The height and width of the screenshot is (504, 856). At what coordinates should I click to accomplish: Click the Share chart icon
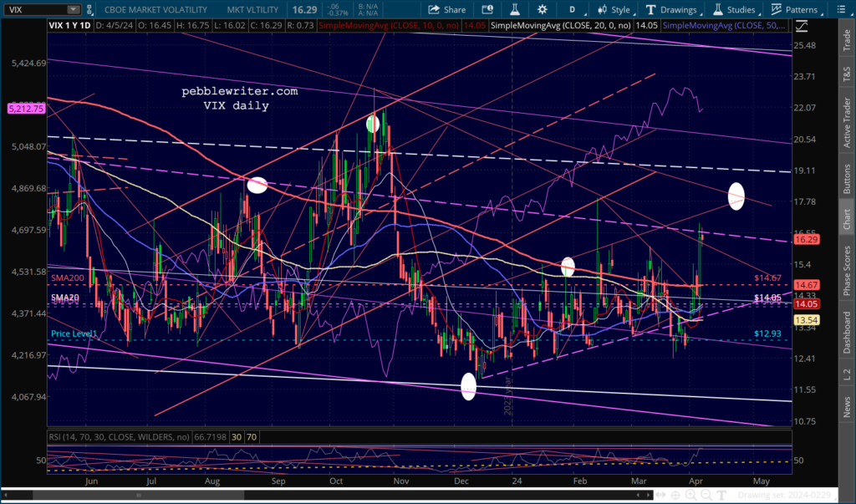446,9
